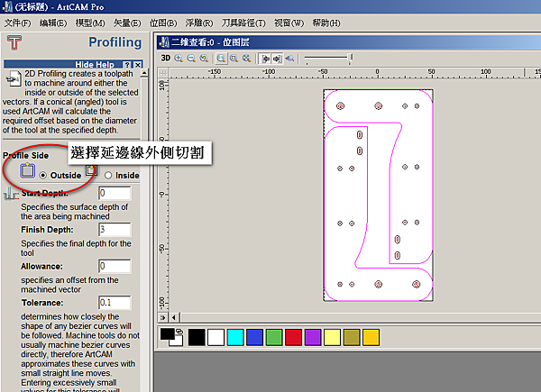Click the question mark help button

click(127, 65)
